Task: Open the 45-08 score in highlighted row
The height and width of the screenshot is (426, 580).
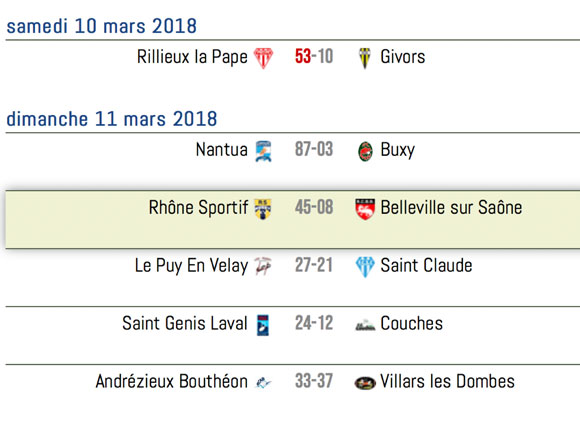Action: 314,207
